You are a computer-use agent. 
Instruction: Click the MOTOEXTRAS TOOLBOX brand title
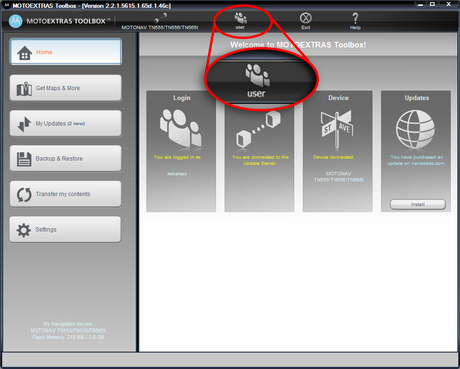[68, 21]
